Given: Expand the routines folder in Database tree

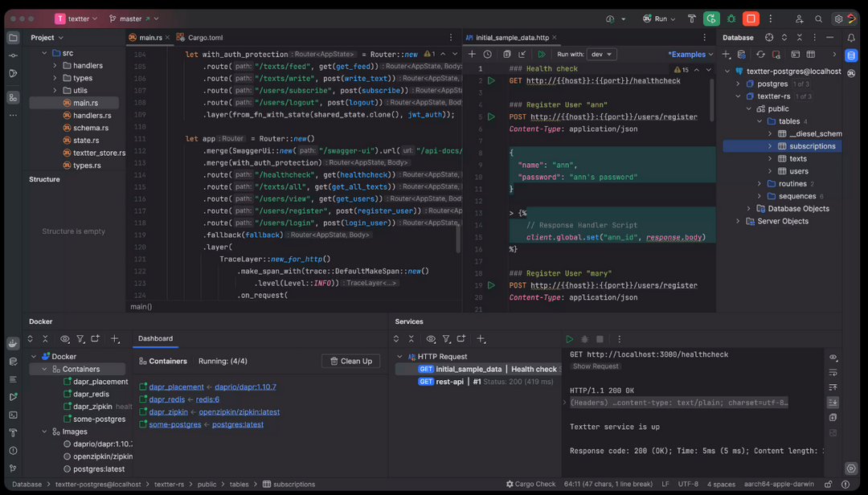Looking at the screenshot, I should [759, 184].
